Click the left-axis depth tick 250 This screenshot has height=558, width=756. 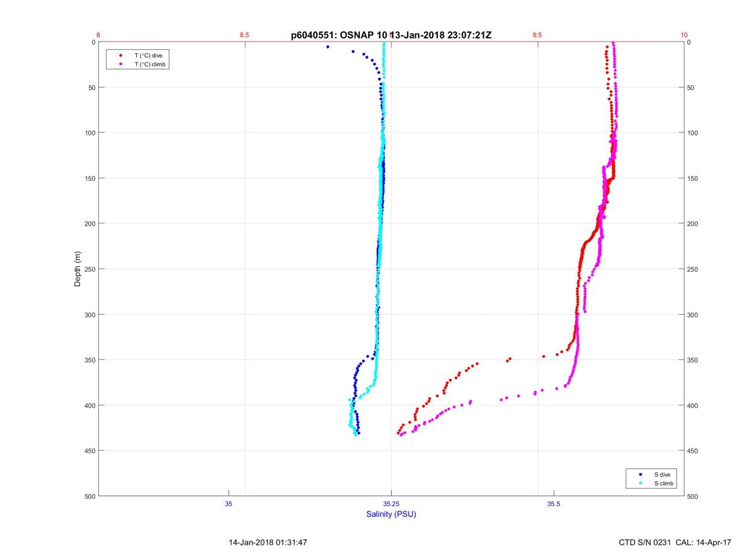[x=89, y=269]
